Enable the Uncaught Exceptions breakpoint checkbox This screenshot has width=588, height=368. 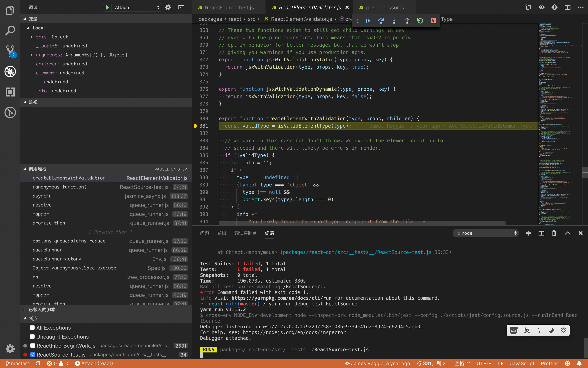click(32, 336)
